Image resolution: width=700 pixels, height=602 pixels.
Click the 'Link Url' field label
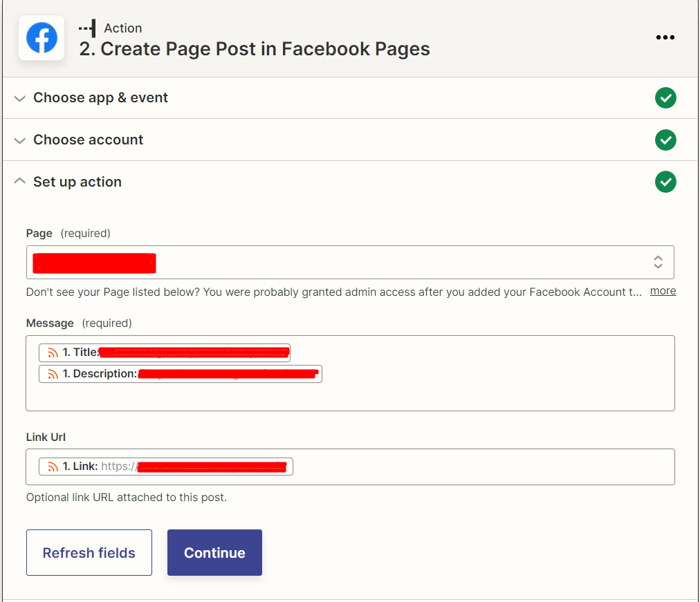click(x=46, y=437)
